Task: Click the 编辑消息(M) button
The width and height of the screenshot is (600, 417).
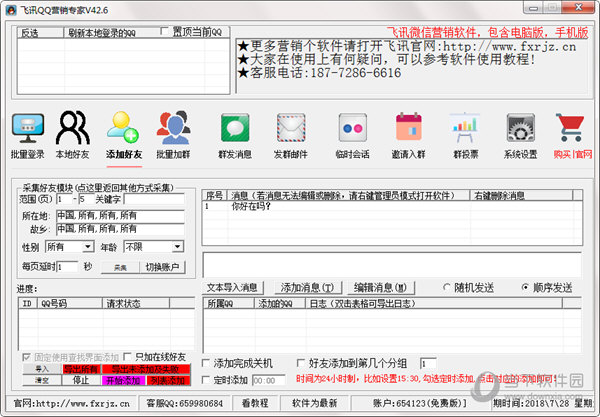Action: point(380,287)
